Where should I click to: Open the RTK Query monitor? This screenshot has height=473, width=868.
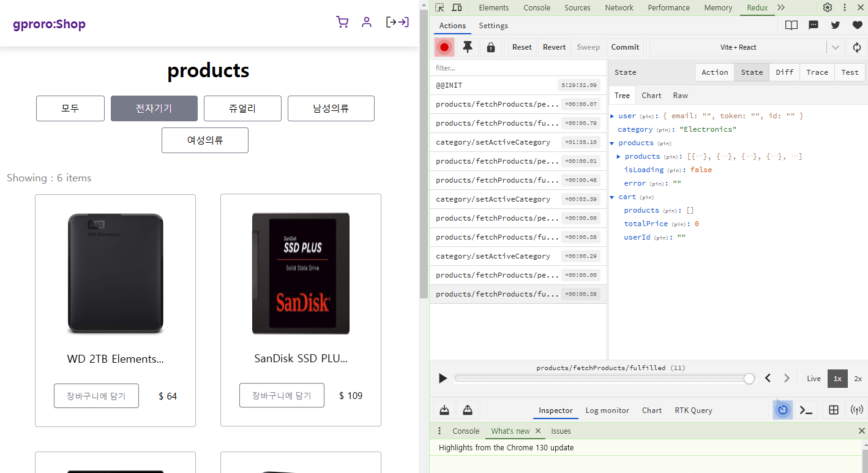[694, 411]
